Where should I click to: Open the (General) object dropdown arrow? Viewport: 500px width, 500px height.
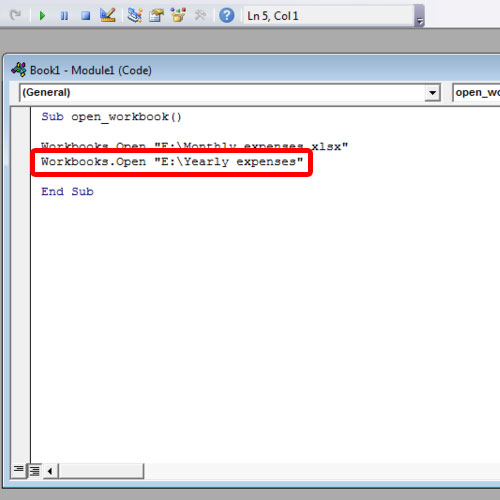click(432, 92)
